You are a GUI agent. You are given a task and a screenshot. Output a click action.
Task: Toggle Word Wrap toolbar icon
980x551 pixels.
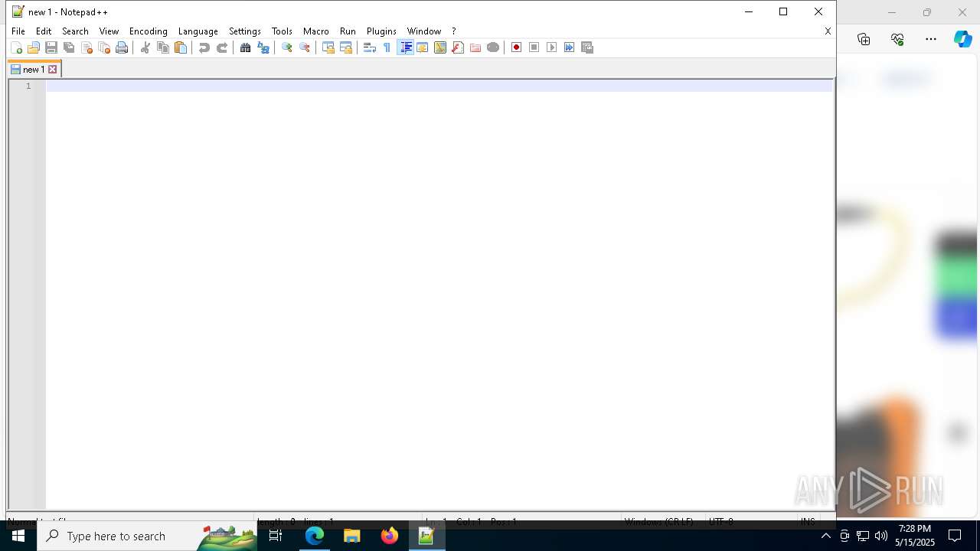tap(370, 47)
